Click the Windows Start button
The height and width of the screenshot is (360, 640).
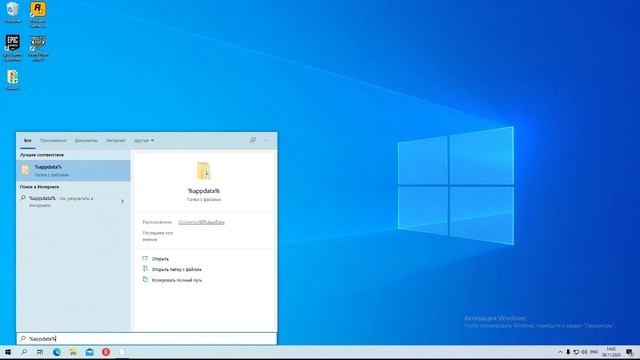click(8, 352)
